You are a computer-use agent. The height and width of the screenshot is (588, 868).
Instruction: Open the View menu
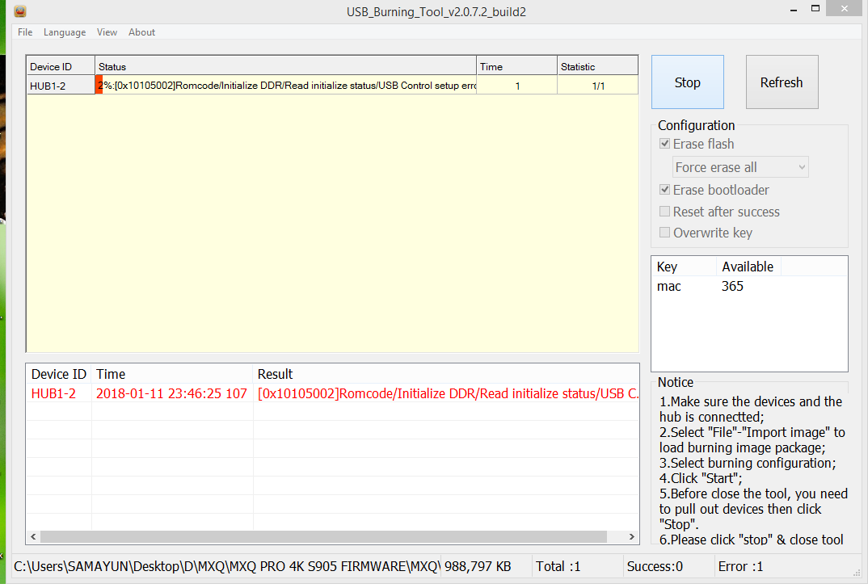click(x=107, y=32)
